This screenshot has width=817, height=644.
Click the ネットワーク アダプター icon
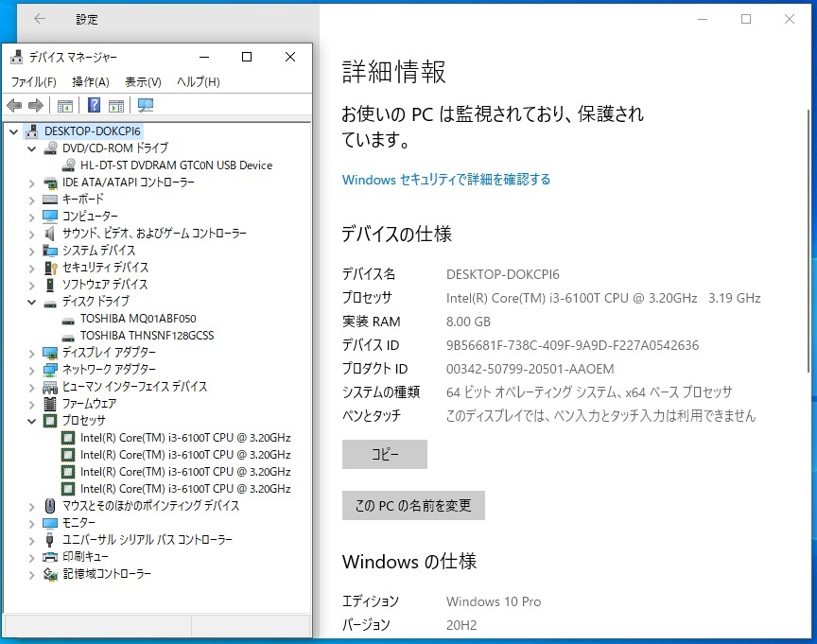coord(50,370)
